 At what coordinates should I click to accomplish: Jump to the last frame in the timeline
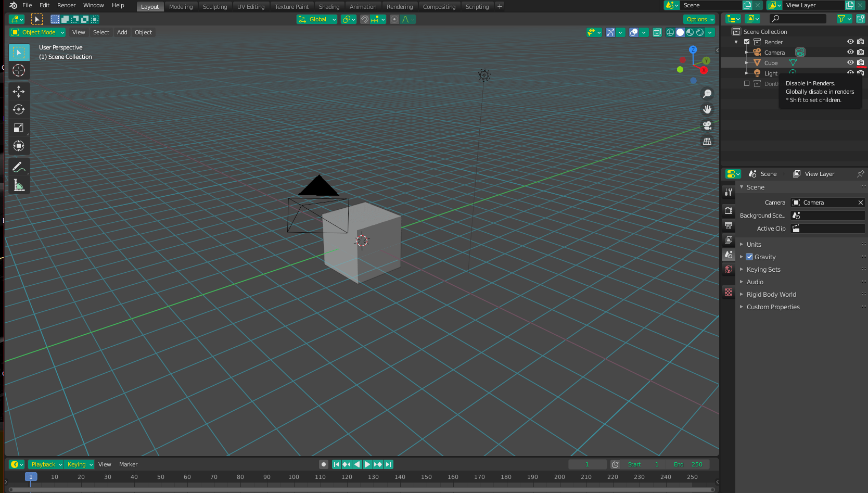point(388,464)
